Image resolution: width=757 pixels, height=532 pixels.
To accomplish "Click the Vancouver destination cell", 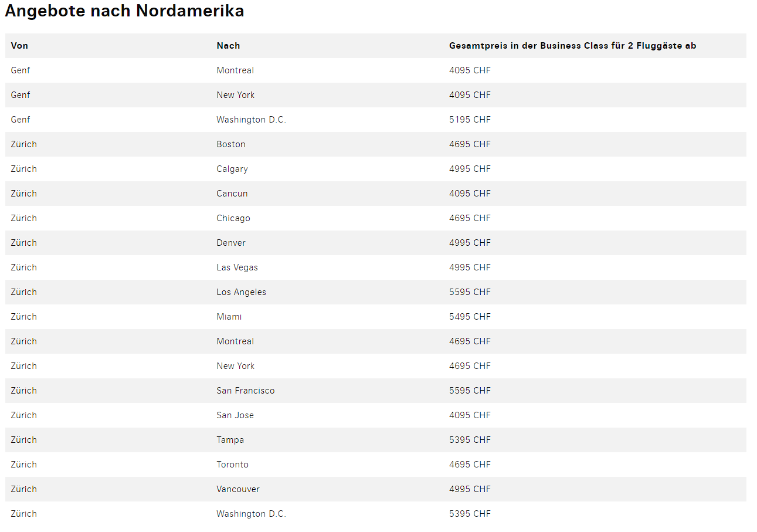I will [238, 489].
